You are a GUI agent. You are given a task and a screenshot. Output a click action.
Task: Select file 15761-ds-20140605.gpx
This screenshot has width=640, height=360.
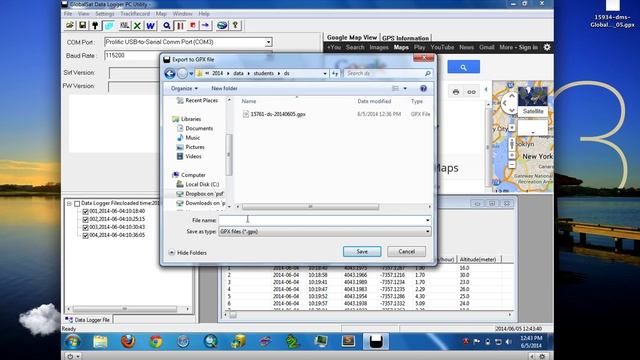point(278,114)
